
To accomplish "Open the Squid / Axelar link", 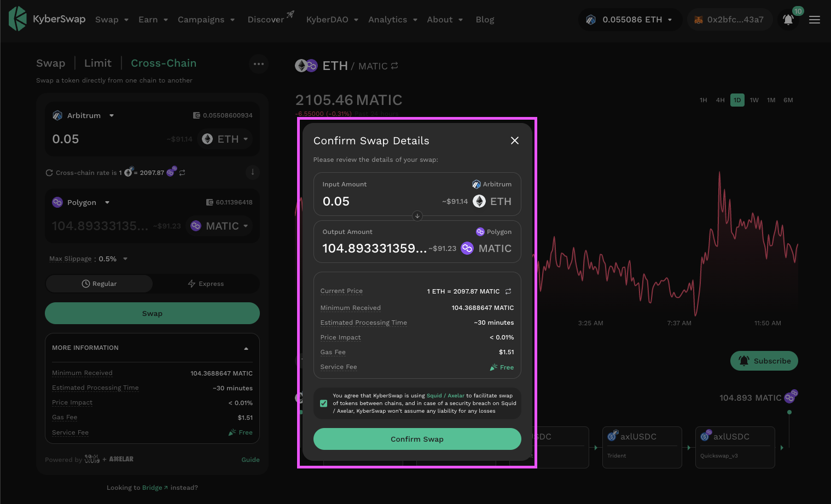I will coord(445,396).
